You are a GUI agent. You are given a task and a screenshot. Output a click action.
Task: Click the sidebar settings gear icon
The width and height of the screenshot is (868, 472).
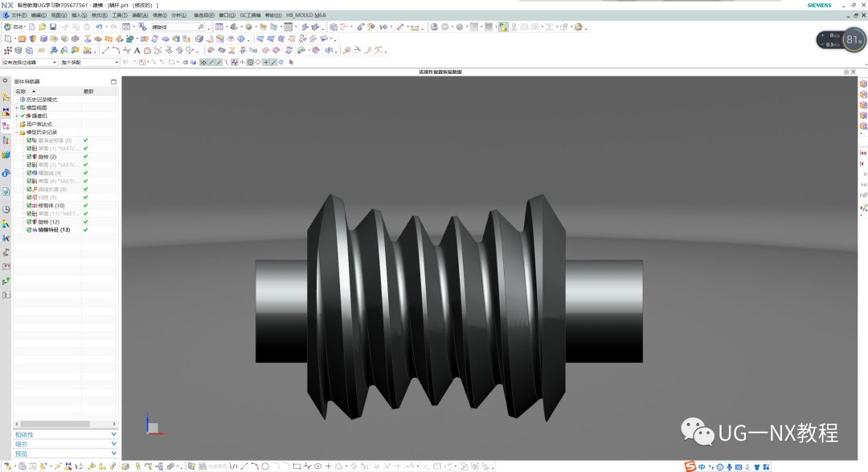[6, 81]
